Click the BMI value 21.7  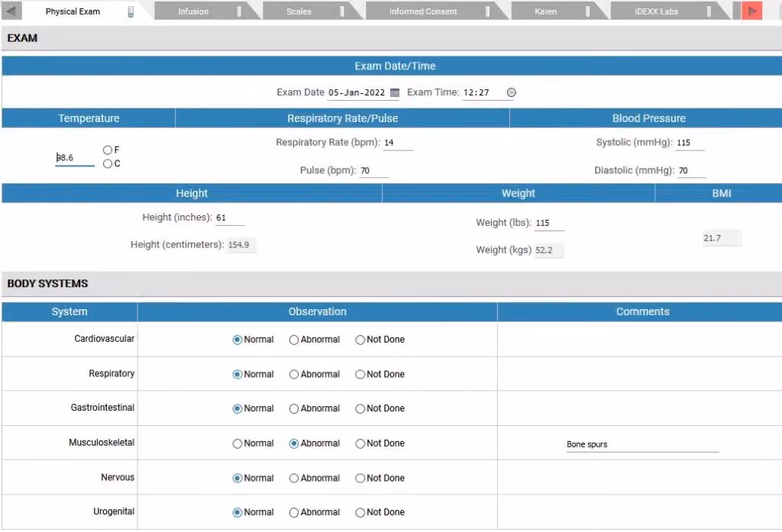[722, 238]
